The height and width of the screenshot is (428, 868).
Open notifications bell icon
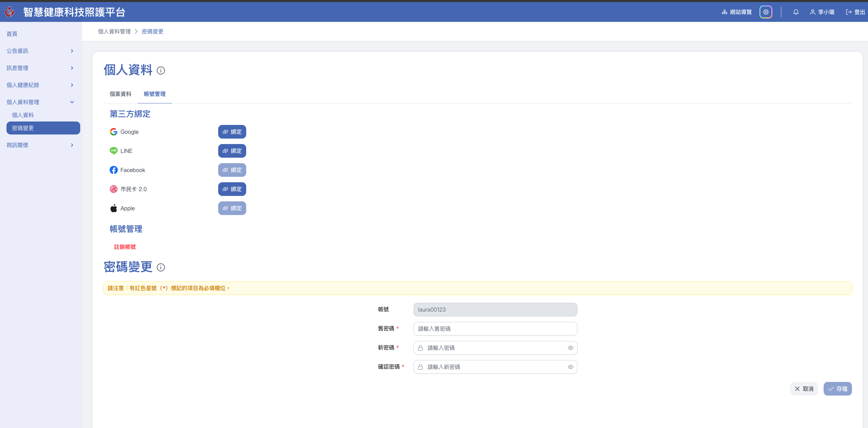pyautogui.click(x=796, y=12)
